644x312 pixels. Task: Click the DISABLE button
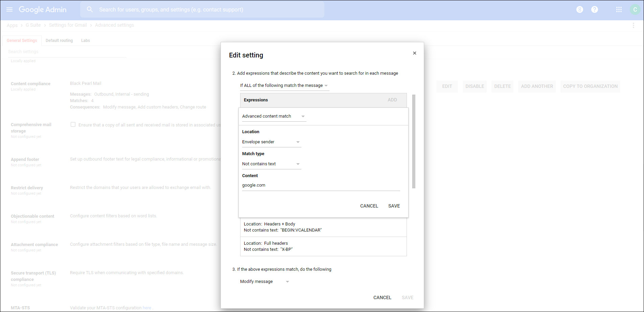point(475,86)
